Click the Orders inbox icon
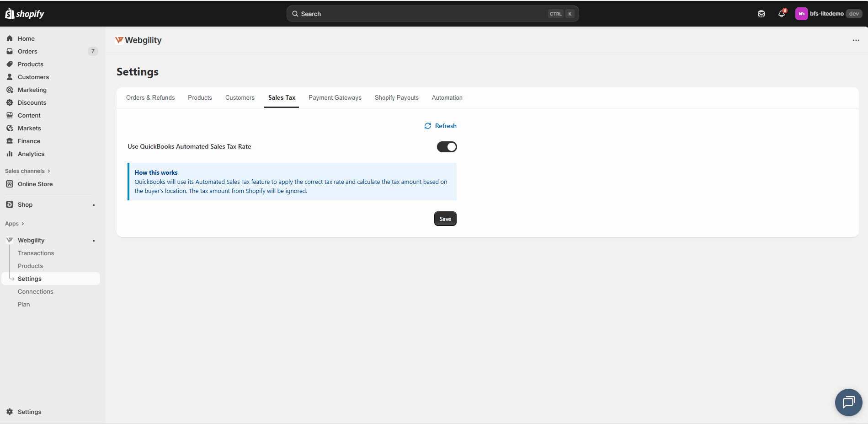 10,51
